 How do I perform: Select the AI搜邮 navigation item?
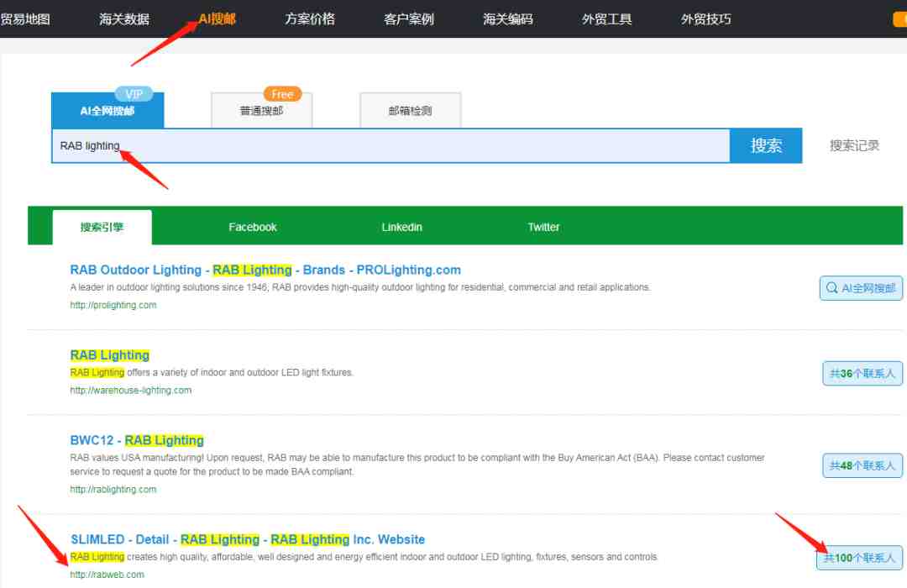pos(217,19)
